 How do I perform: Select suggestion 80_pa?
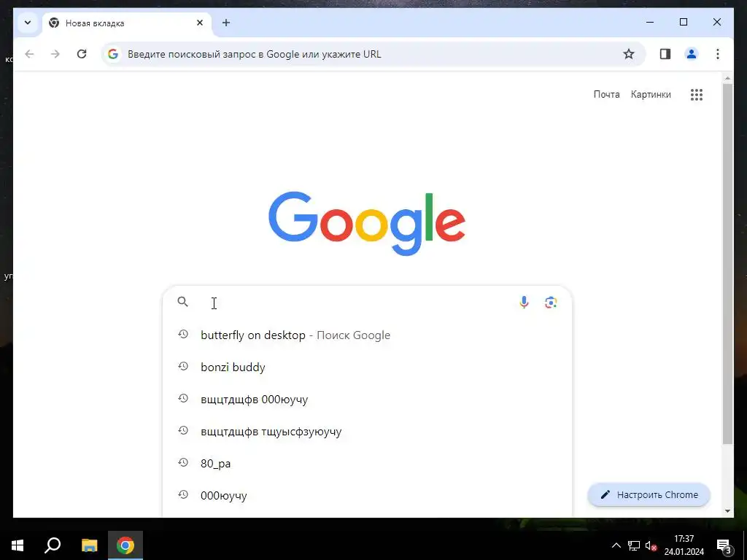367,463
